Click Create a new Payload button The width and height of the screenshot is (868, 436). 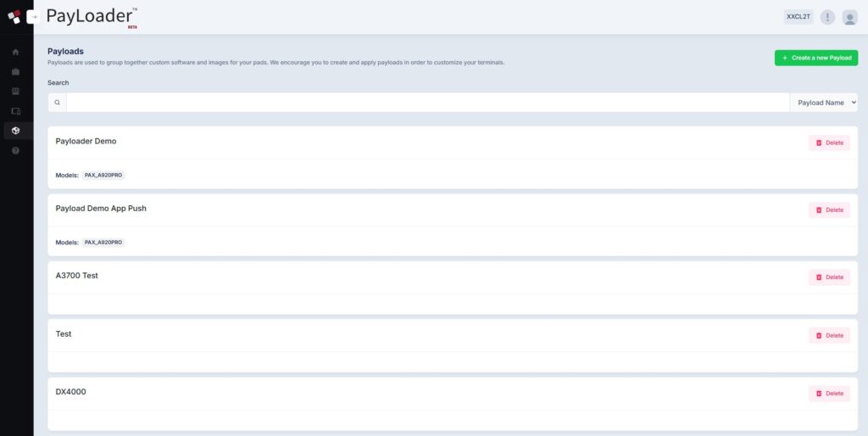pos(816,58)
